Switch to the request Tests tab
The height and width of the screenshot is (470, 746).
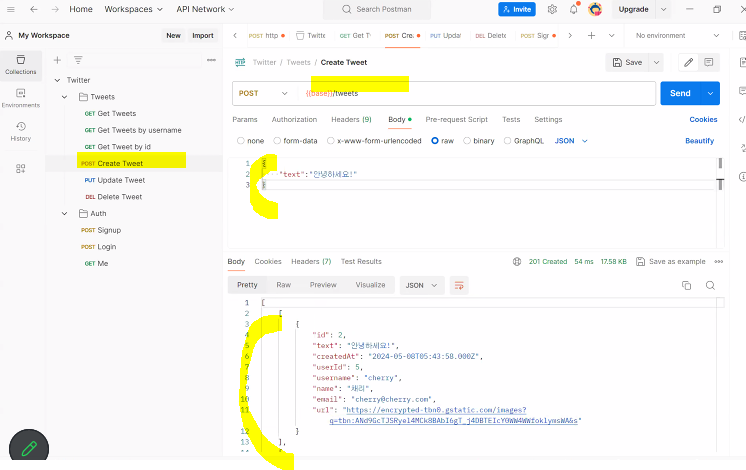click(x=511, y=119)
